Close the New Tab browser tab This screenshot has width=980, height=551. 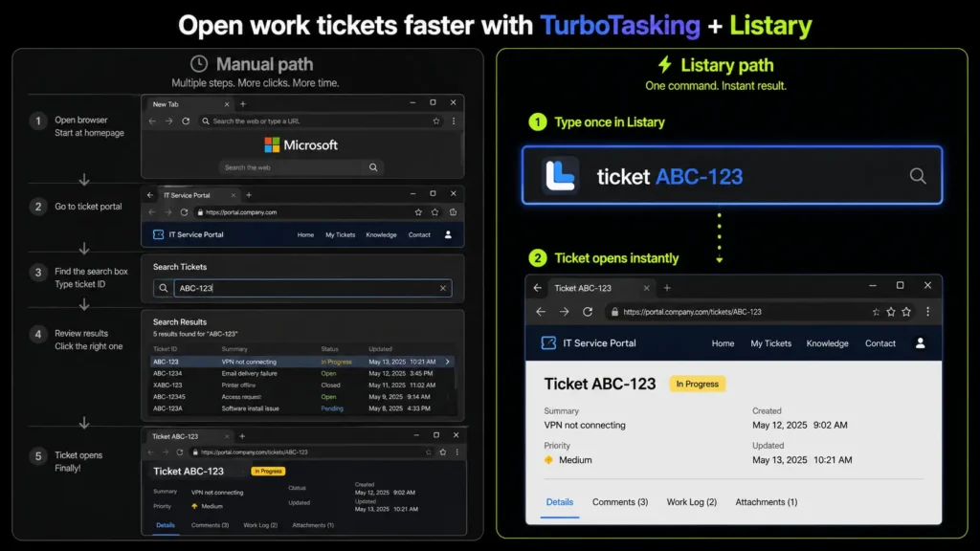coord(226,104)
